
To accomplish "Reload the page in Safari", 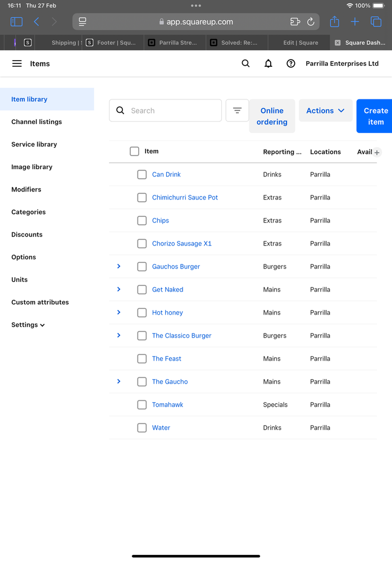I will [311, 22].
